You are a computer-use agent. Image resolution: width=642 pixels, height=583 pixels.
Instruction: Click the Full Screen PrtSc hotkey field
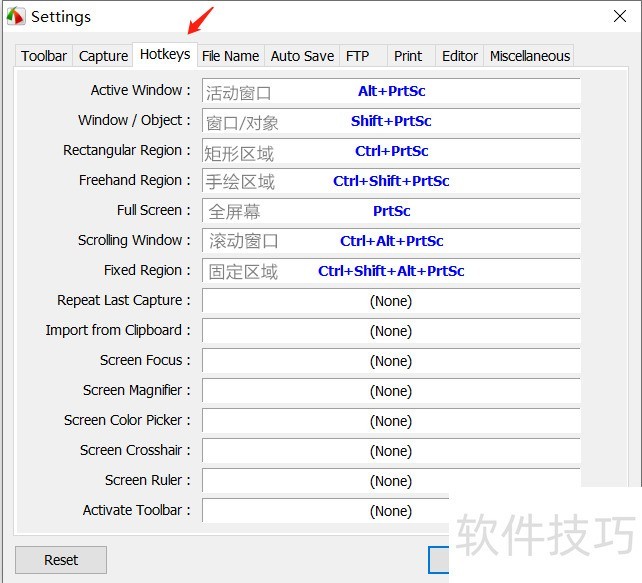tap(391, 211)
